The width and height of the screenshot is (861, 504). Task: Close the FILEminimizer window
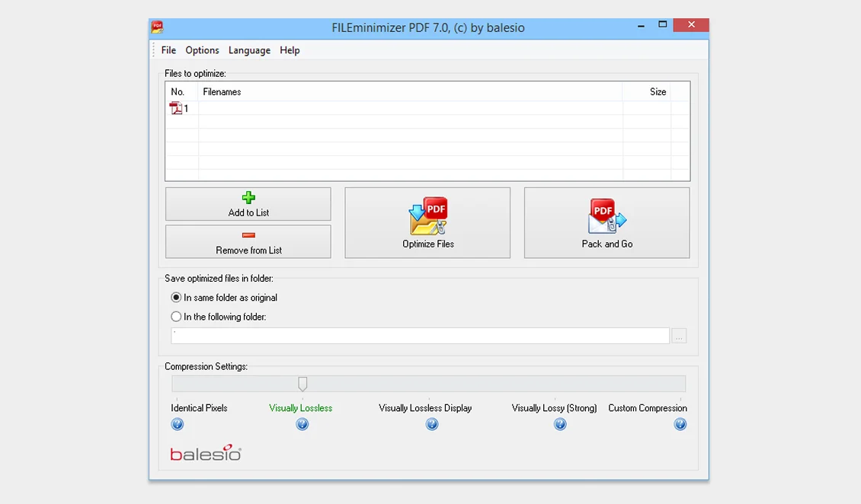pyautogui.click(x=691, y=24)
